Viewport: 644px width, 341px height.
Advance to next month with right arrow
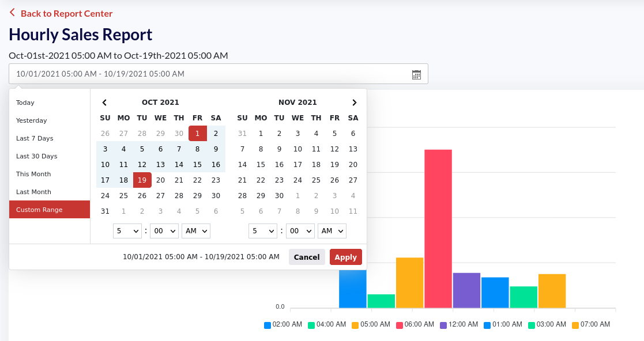354,103
